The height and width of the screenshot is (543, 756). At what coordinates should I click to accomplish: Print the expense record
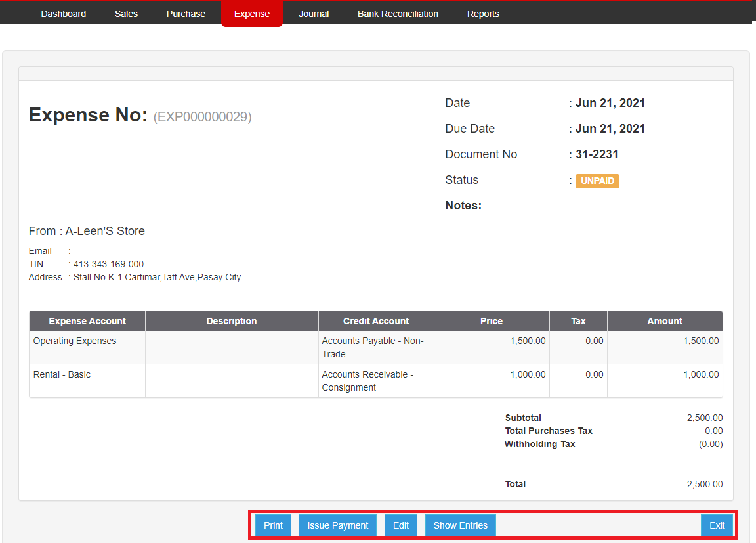click(x=273, y=525)
